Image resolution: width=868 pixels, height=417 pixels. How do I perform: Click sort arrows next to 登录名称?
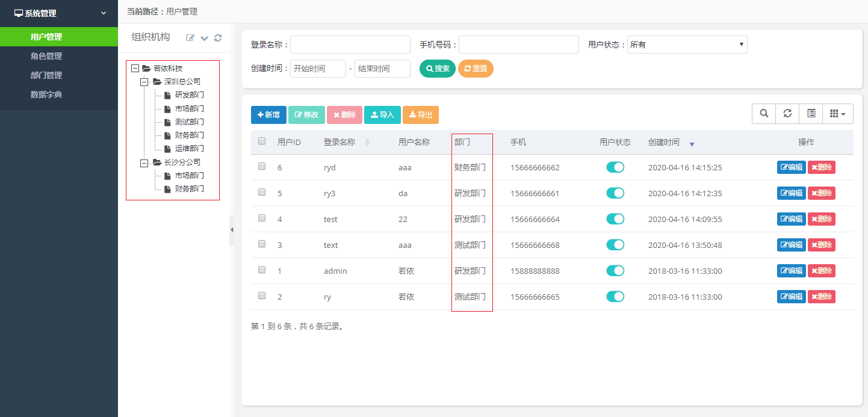[x=367, y=143]
